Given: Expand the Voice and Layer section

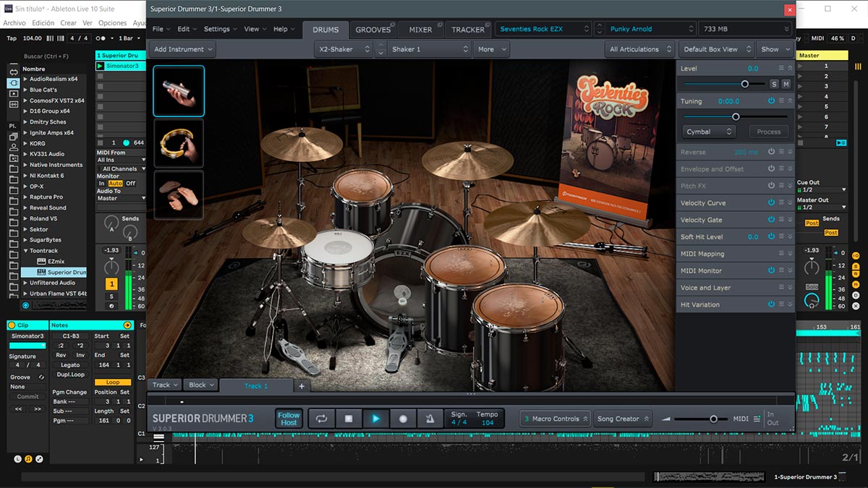Looking at the screenshot, I should pyautogui.click(x=790, y=288).
